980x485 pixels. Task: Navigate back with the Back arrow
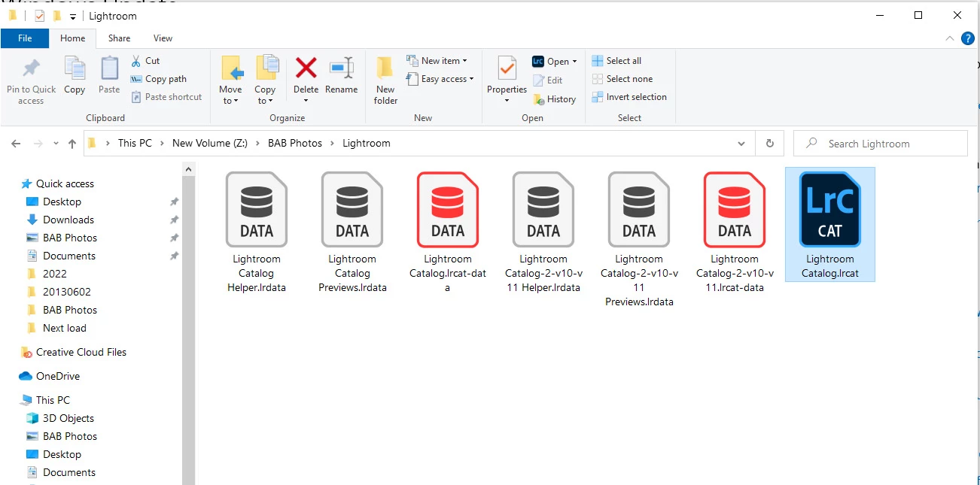pos(16,144)
